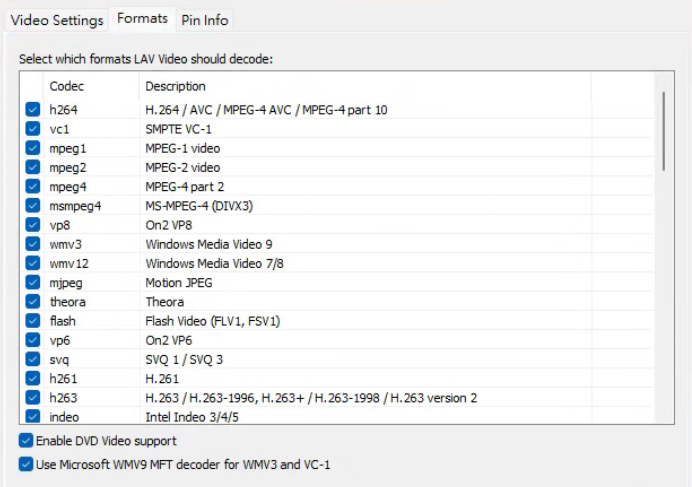Select the Formats tab
The height and width of the screenshot is (487, 692).
pos(142,19)
